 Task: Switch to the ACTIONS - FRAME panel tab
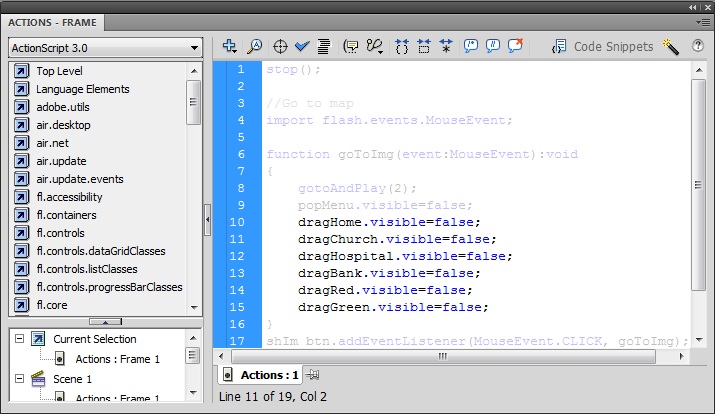pyautogui.click(x=52, y=22)
